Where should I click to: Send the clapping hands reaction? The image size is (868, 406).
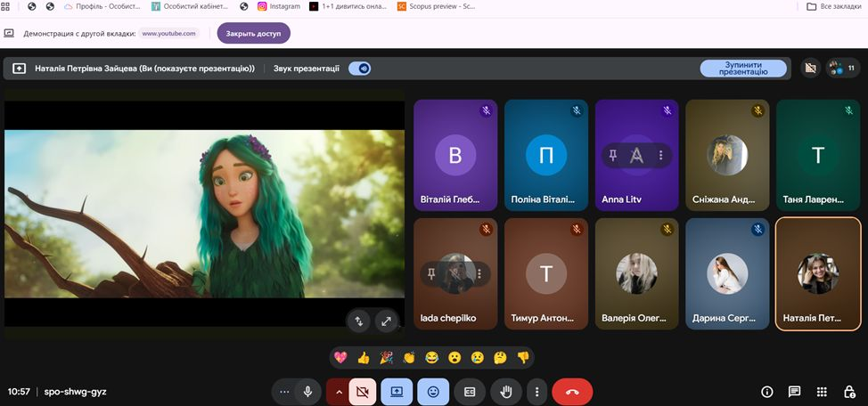click(x=409, y=358)
